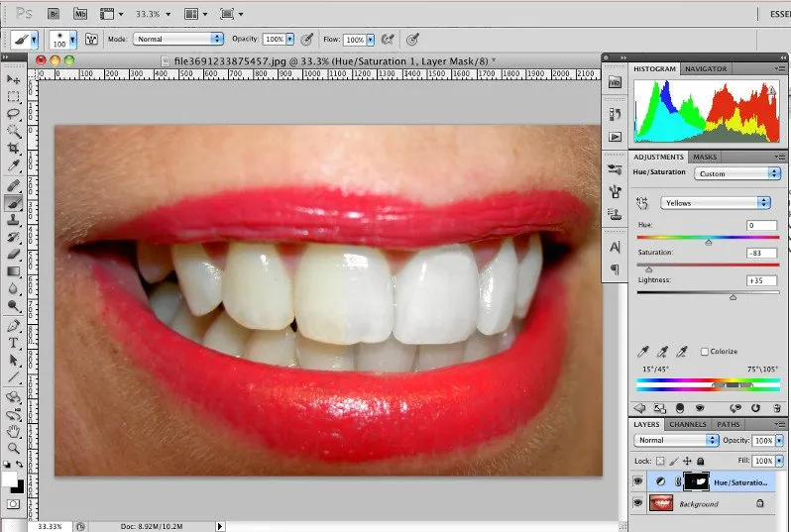
Task: Enable the Colorize checkbox
Action: 705,352
